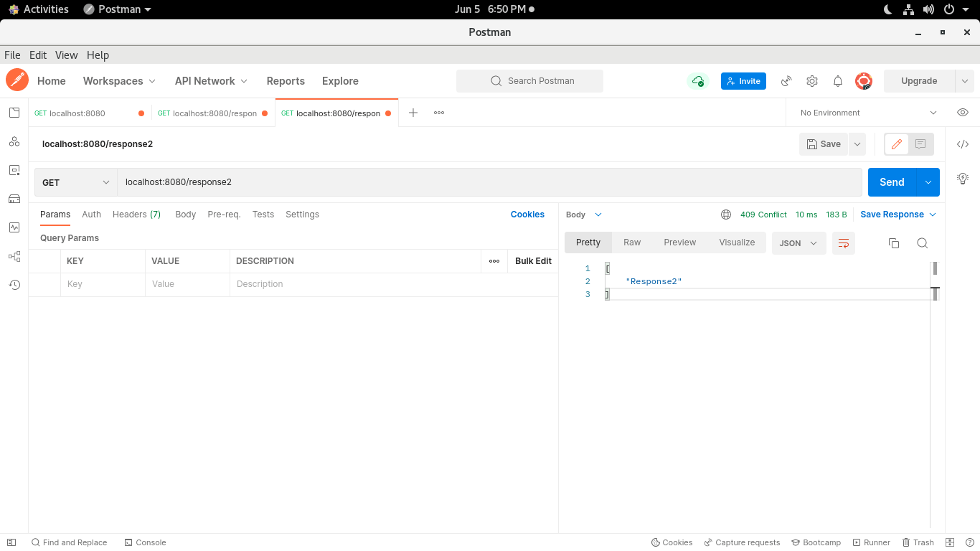Open the Collections sidebar panel
The height and width of the screenshot is (551, 980).
pos(14,113)
